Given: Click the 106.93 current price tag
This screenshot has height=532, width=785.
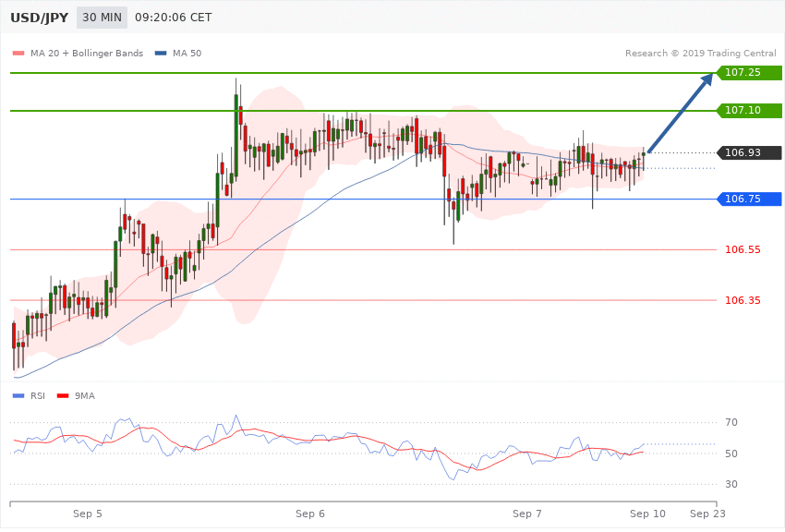Looking at the screenshot, I should pos(749,152).
